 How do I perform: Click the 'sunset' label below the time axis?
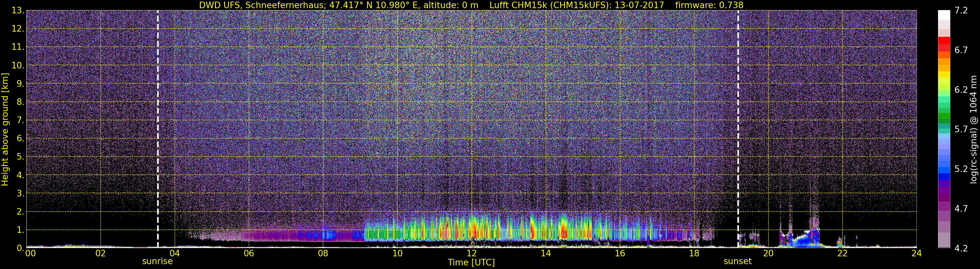point(738,262)
